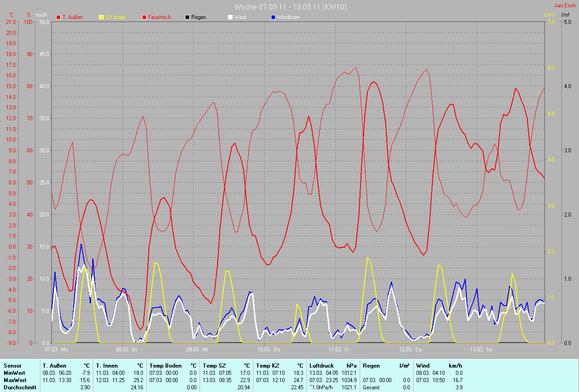Click the UV-I unit label above the right axis
This screenshot has height=392, width=579.
pyautogui.click(x=549, y=15)
